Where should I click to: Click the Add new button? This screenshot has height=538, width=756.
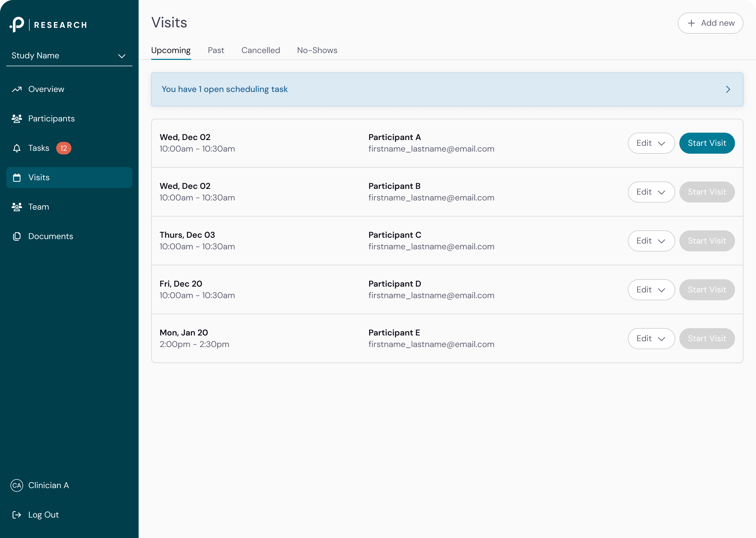(710, 23)
